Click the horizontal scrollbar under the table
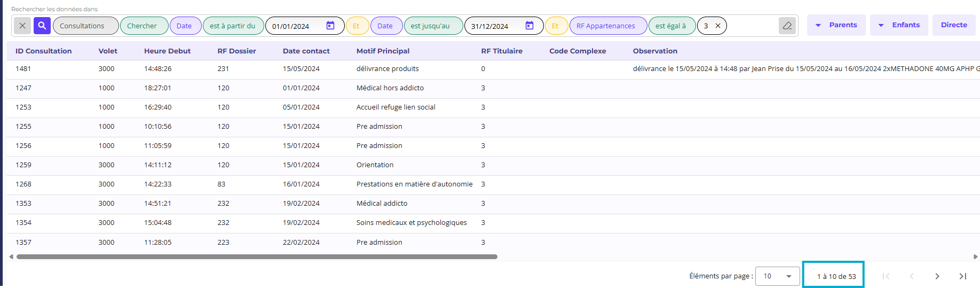This screenshot has width=980, height=288. [x=256, y=256]
